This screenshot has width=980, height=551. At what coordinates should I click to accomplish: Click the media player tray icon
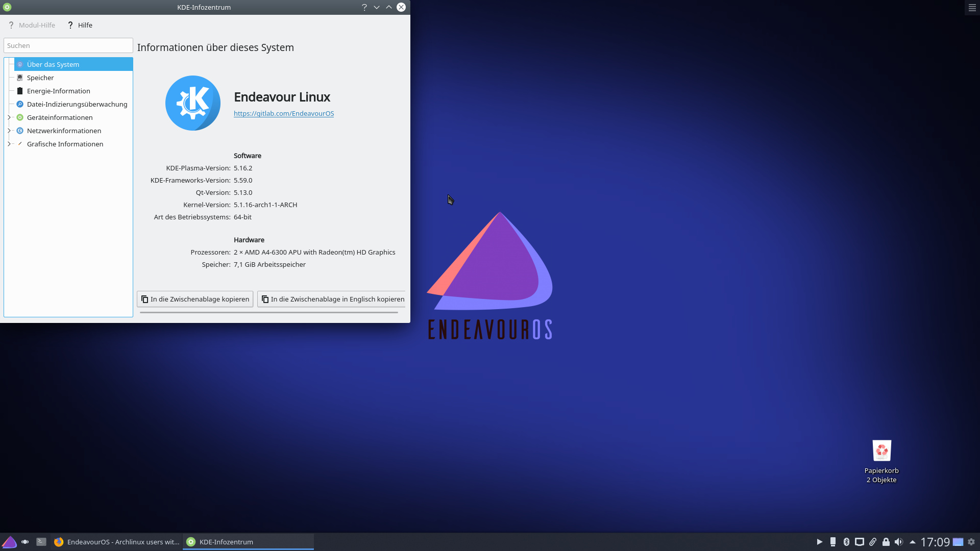[x=820, y=542]
